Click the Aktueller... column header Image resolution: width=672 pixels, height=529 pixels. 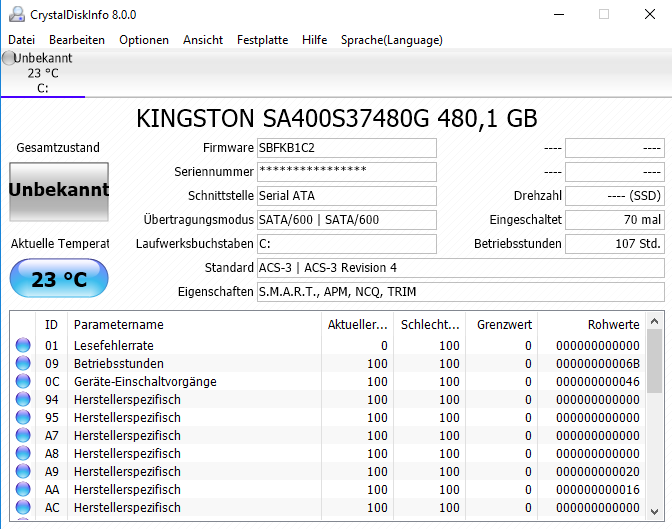[x=357, y=325]
